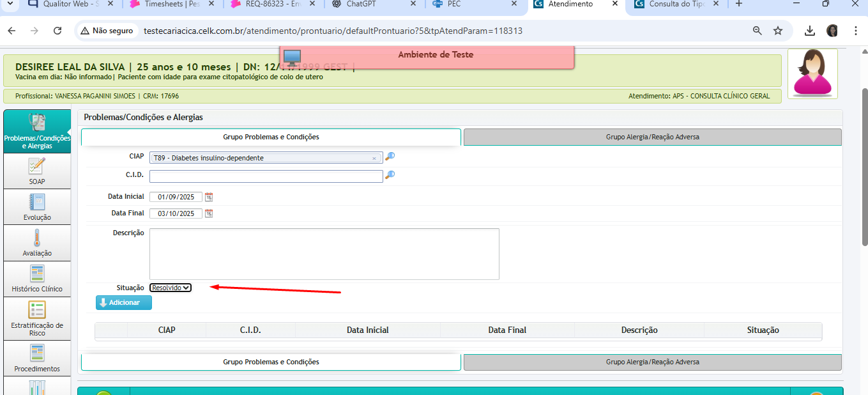This screenshot has height=395, width=868.
Task: Click the Adicionar button
Action: click(124, 302)
